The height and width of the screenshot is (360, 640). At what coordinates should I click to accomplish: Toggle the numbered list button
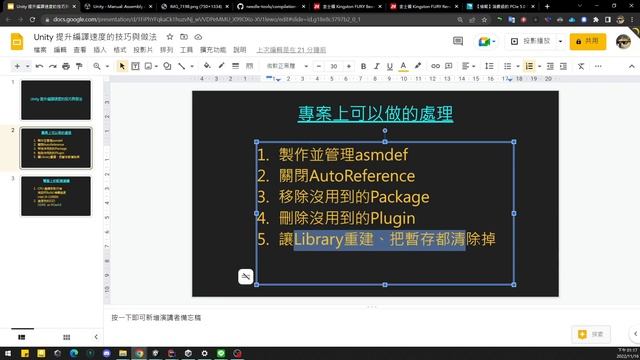tap(529, 66)
